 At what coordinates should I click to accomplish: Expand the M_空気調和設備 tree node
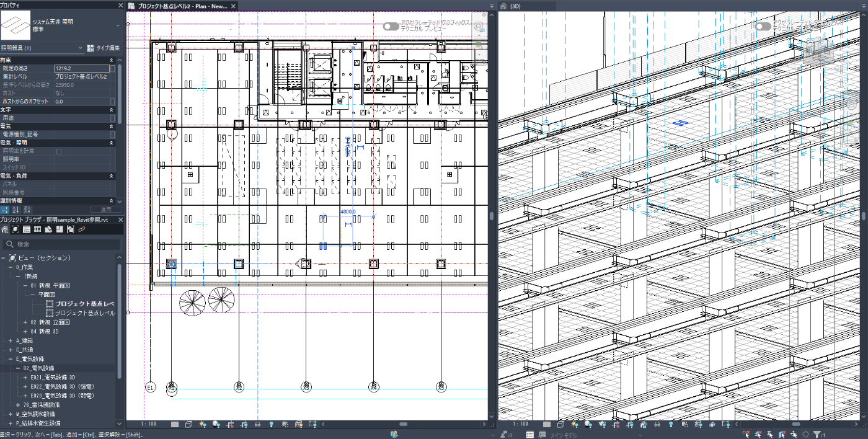tap(10, 414)
